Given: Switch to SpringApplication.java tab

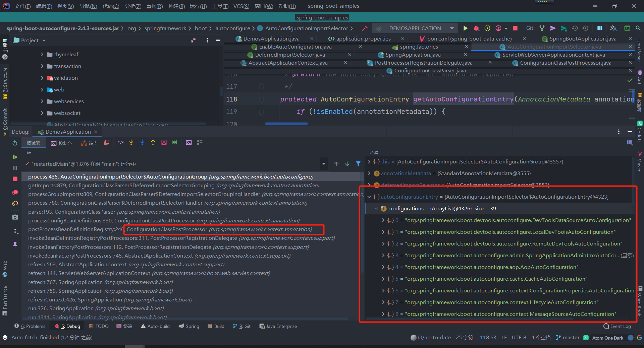Looking at the screenshot, I should [x=413, y=55].
